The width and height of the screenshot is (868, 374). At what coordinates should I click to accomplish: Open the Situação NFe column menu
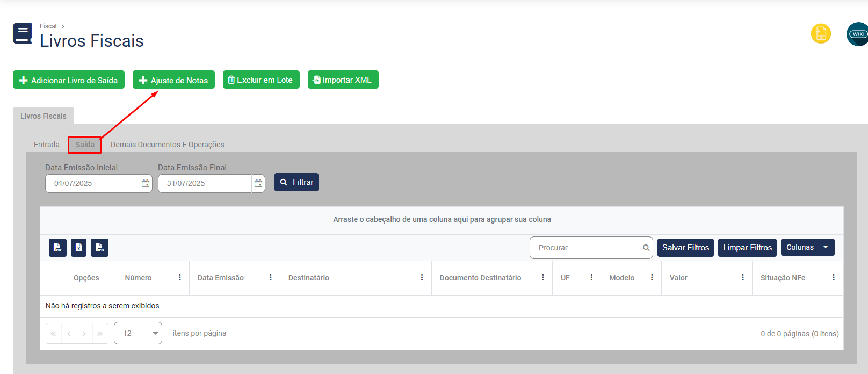[x=834, y=278]
